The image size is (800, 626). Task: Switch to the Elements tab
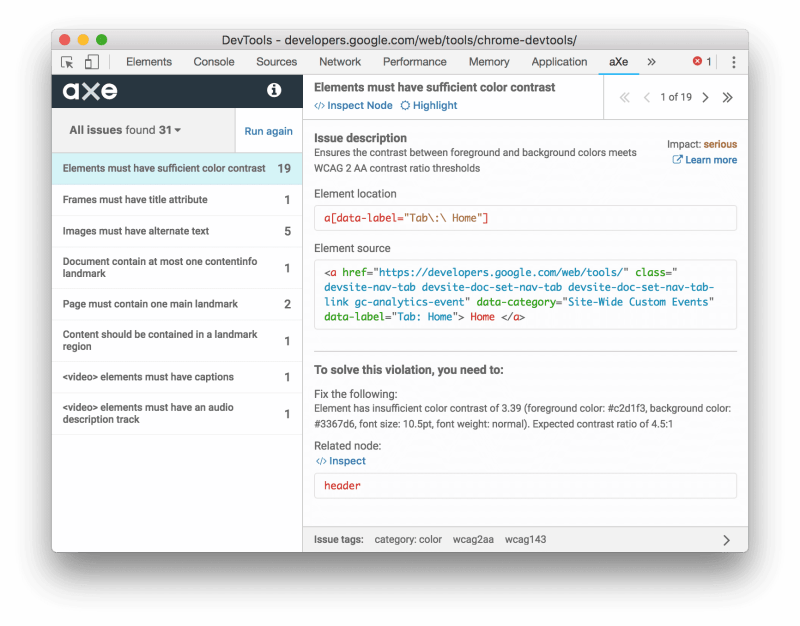point(149,62)
